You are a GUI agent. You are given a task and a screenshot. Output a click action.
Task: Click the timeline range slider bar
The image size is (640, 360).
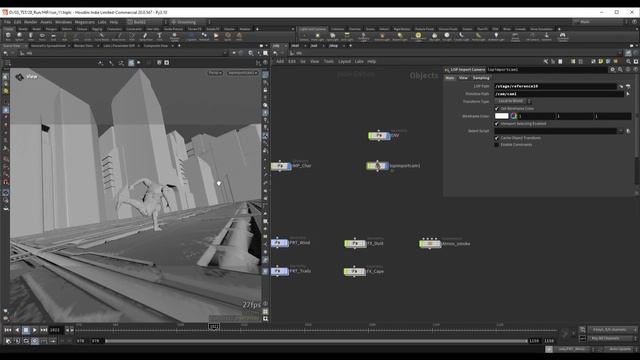point(316,341)
